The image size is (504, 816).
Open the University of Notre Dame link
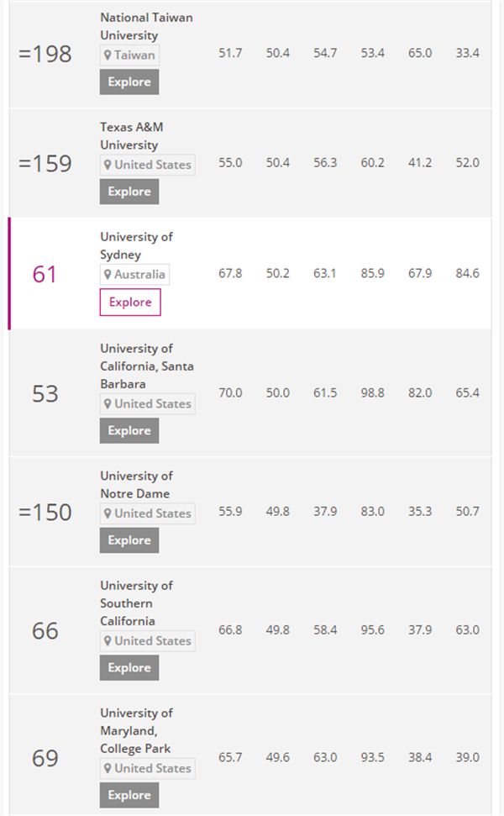136,485
